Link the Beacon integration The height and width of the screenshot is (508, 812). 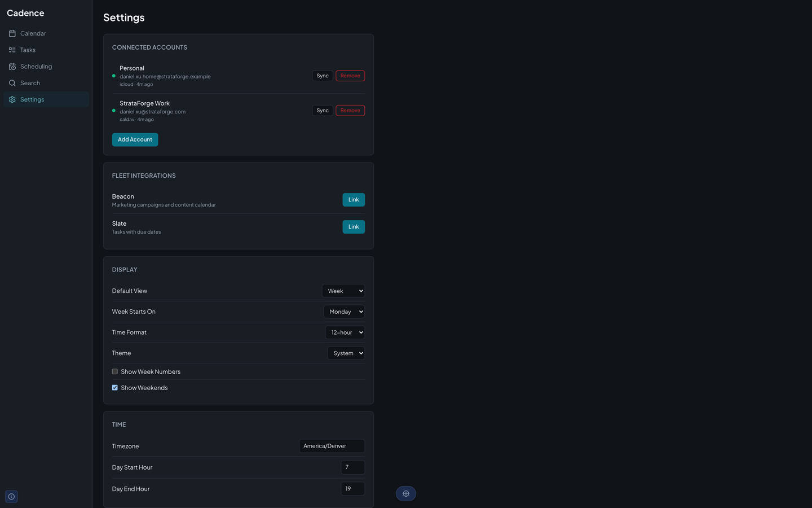click(x=354, y=200)
